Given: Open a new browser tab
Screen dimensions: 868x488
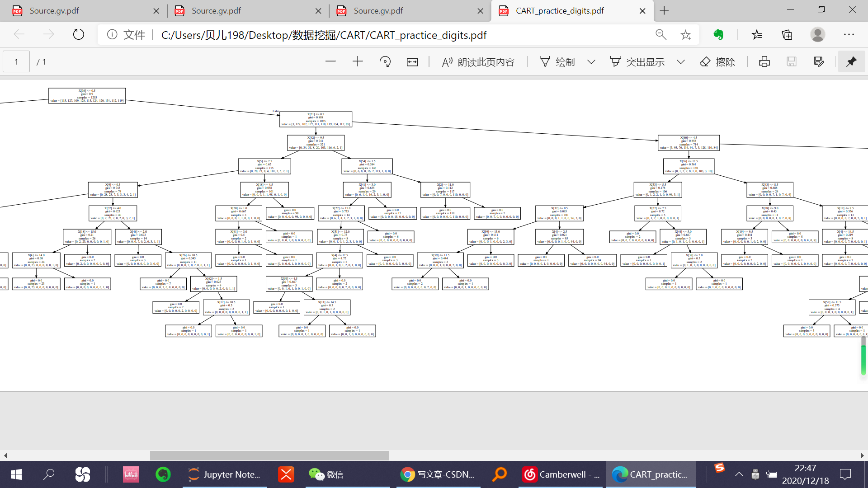Looking at the screenshot, I should 664,11.
